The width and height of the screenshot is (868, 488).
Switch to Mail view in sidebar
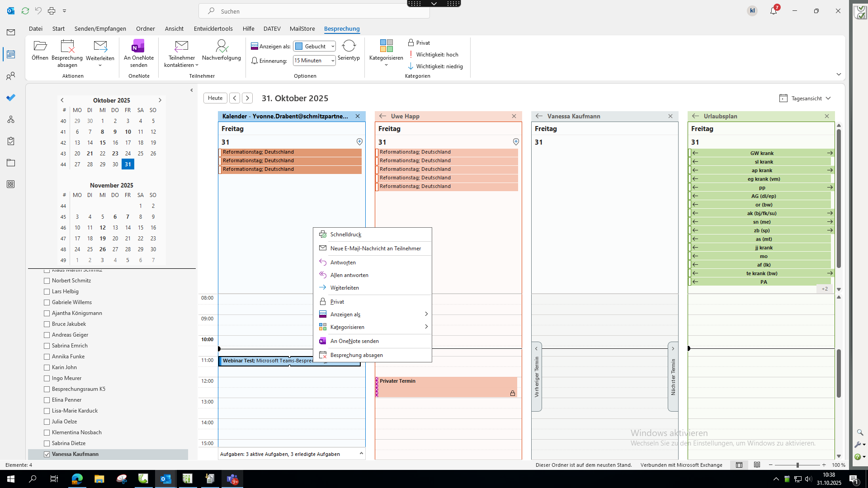tap(11, 33)
